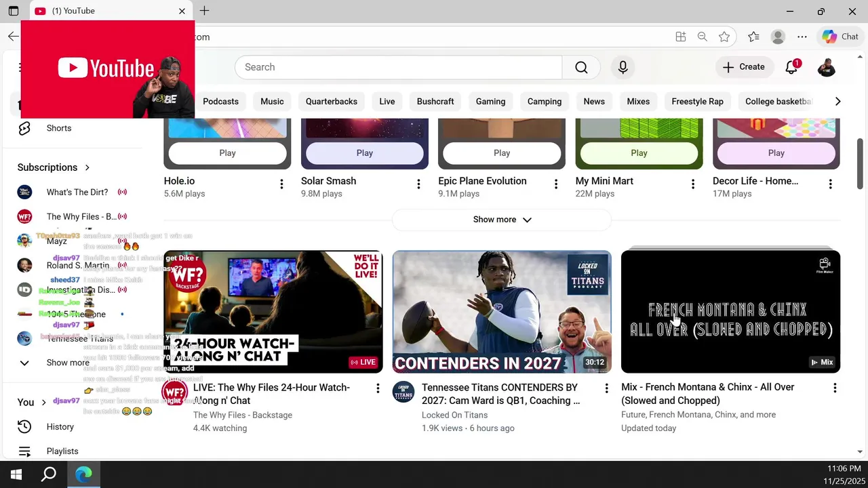Open options menu for My Mini Mart
Screen dimensions: 868x488
tap(693, 184)
